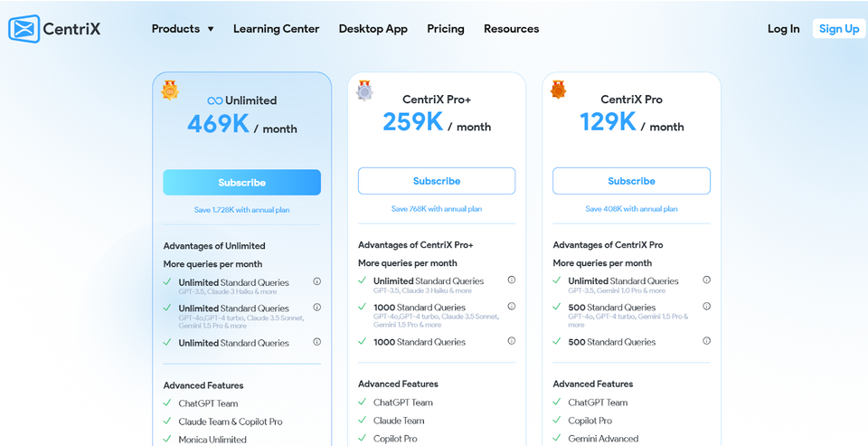
Task: Click the Sign Up button
Action: (839, 29)
